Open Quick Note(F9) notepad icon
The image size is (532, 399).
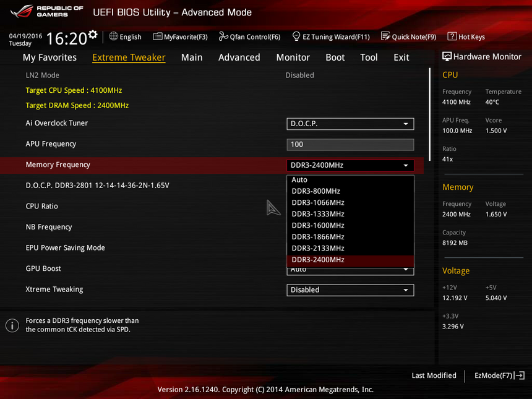click(x=385, y=36)
